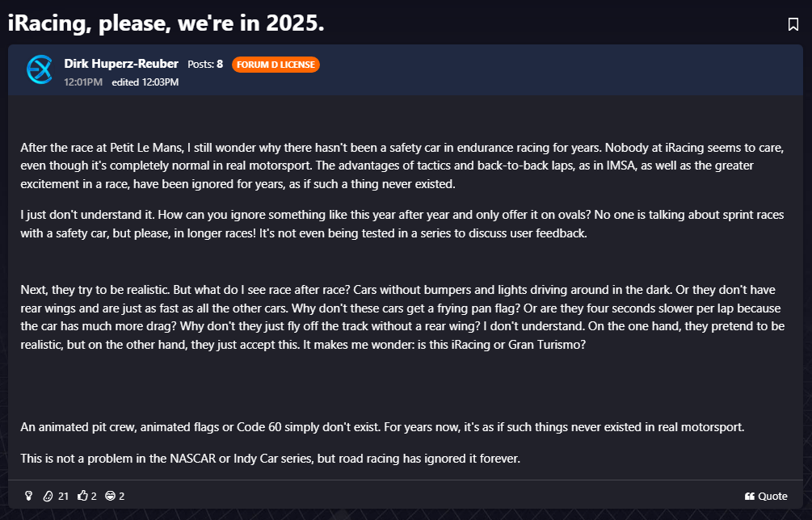The image size is (812, 520).
Task: Click the FORUM D LICENSE badge
Action: [x=276, y=65]
